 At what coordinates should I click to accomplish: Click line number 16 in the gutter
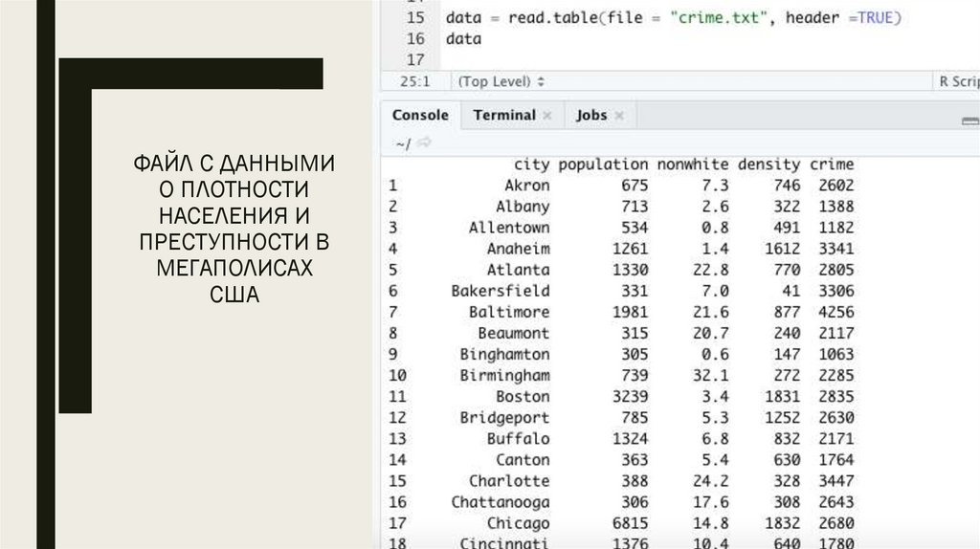tap(414, 39)
